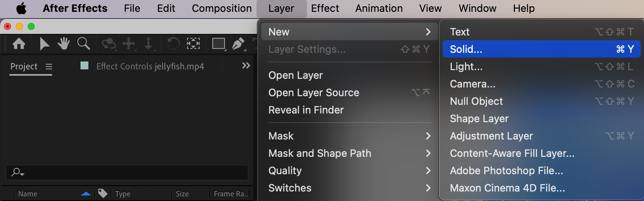Select the Zoom magnifier tool
644x201 pixels.
(x=83, y=43)
